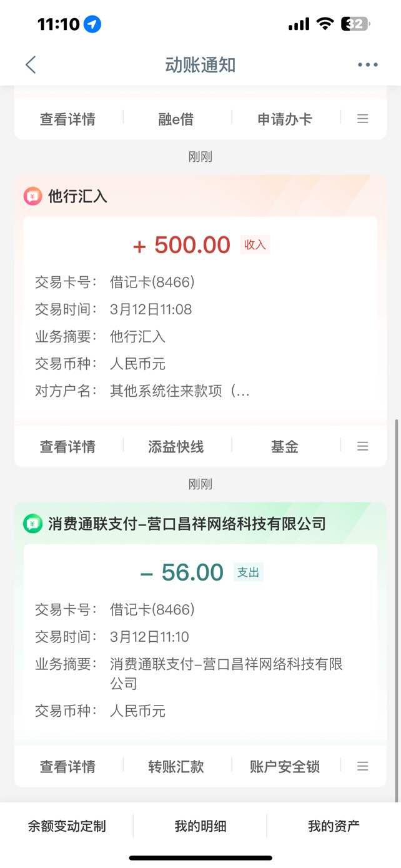
Task: Tap the cellular signal bars icon
Action: 299,24
